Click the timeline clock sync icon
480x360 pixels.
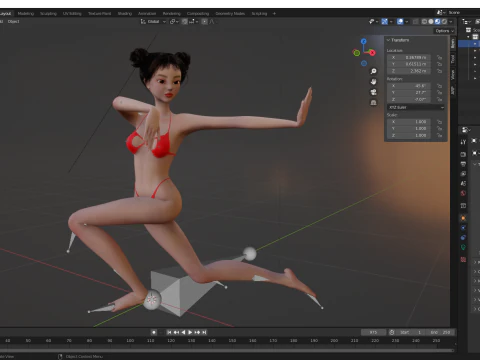[x=392, y=332]
